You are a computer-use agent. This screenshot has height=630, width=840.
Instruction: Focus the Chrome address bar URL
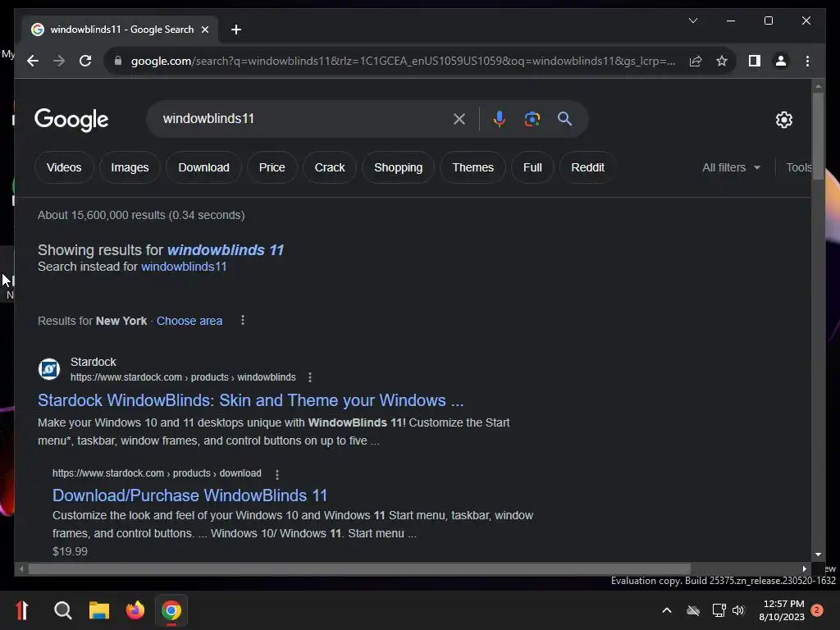coord(403,61)
